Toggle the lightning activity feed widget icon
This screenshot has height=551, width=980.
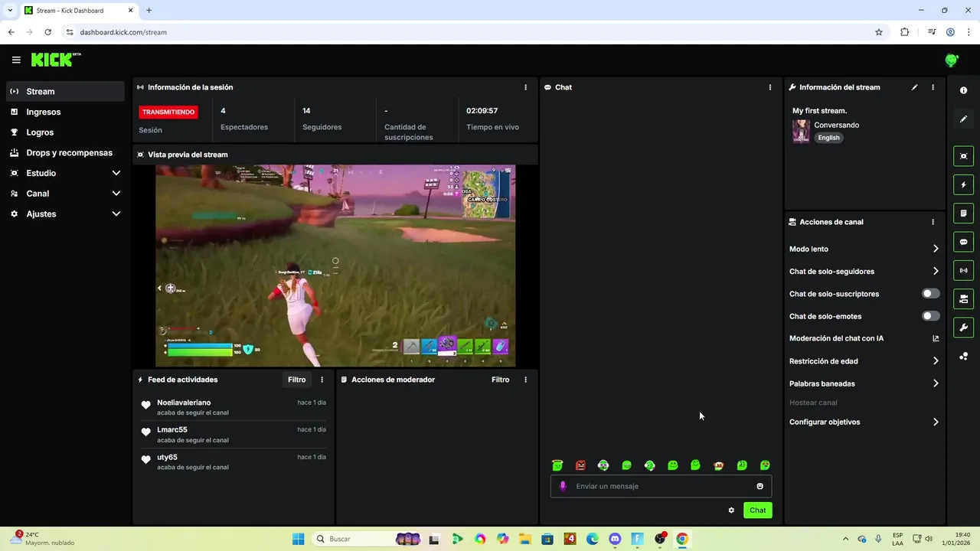(963, 184)
